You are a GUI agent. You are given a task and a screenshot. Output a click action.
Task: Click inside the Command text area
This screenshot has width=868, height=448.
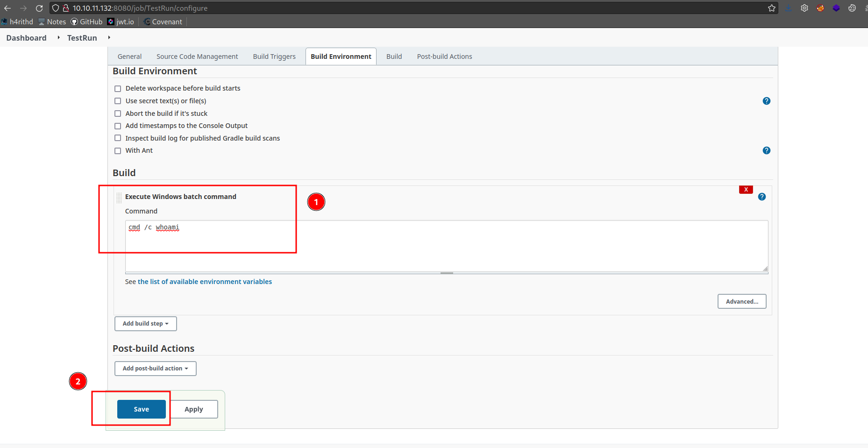click(x=447, y=246)
